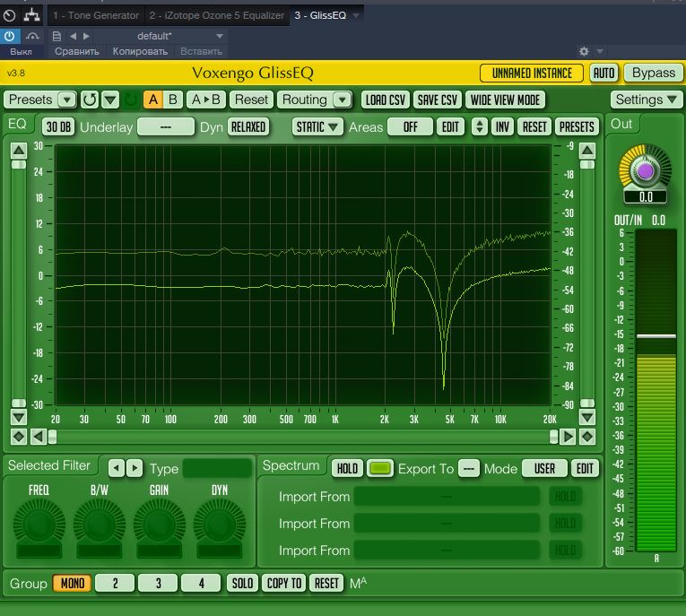Click the Areas EDIT button

(450, 126)
